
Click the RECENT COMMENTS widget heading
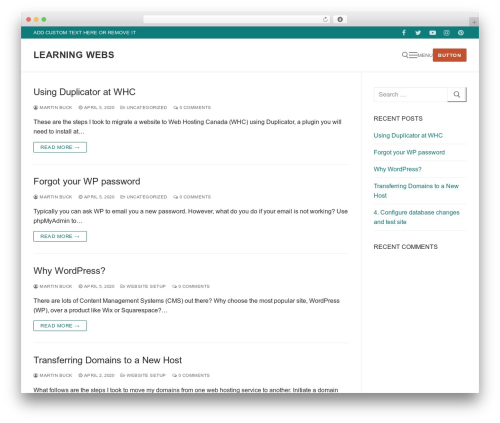pyautogui.click(x=406, y=247)
